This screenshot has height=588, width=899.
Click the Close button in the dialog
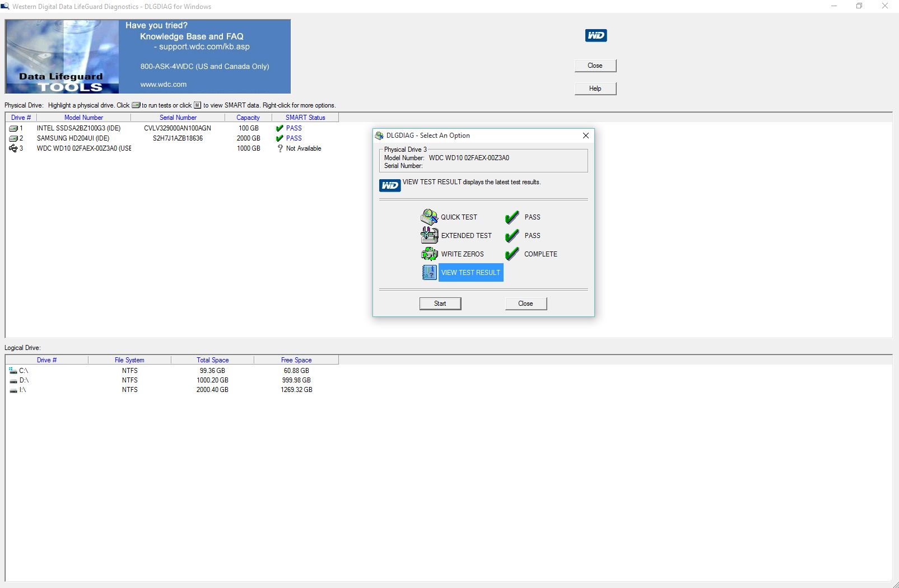[525, 304]
